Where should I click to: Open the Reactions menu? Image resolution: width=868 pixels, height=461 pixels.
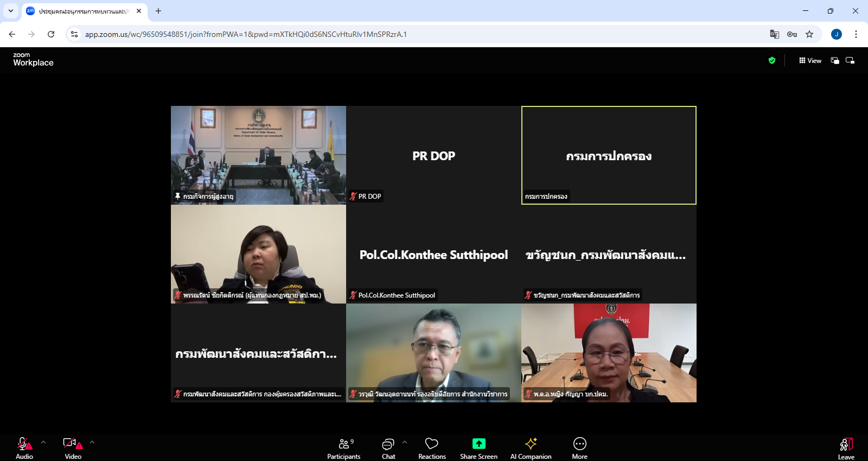432,448
